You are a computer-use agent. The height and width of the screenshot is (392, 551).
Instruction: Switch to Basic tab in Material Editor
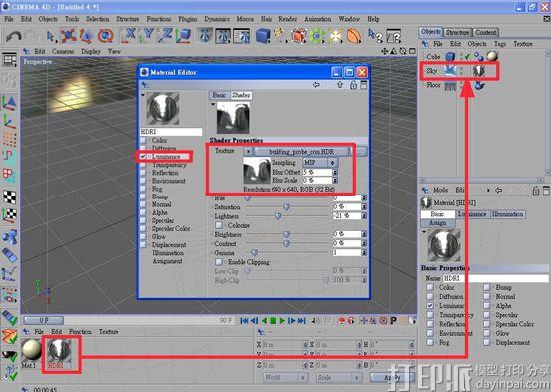coord(219,95)
